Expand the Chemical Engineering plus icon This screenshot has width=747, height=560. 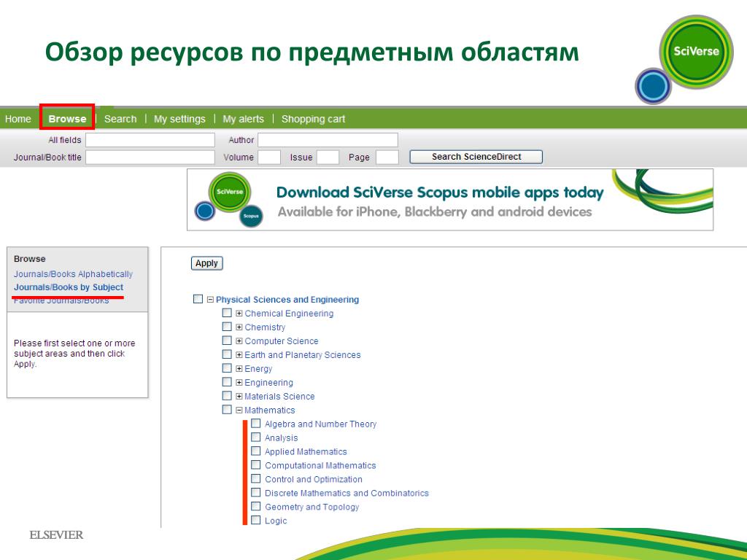(x=239, y=314)
